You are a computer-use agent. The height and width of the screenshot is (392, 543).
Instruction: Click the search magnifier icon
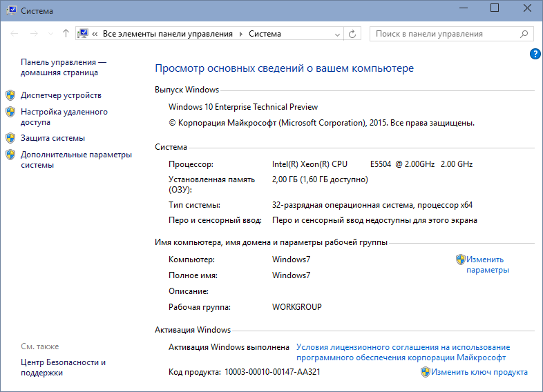tap(524, 34)
